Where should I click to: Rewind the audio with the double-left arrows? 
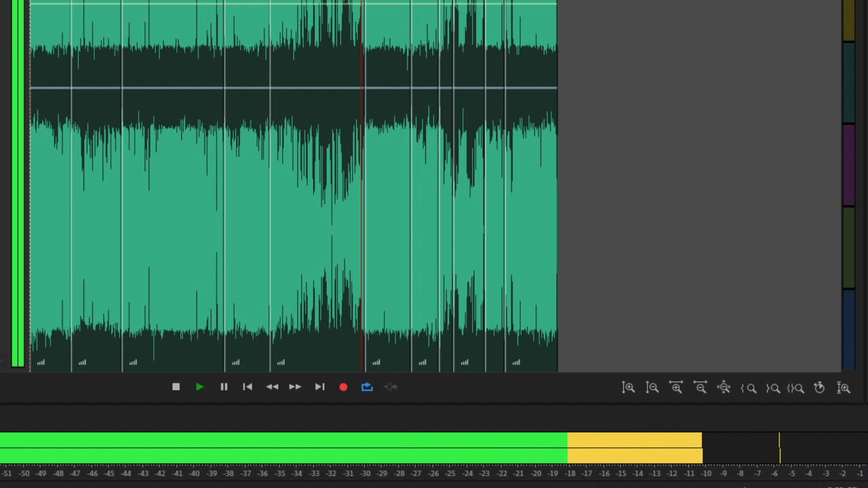click(x=272, y=387)
